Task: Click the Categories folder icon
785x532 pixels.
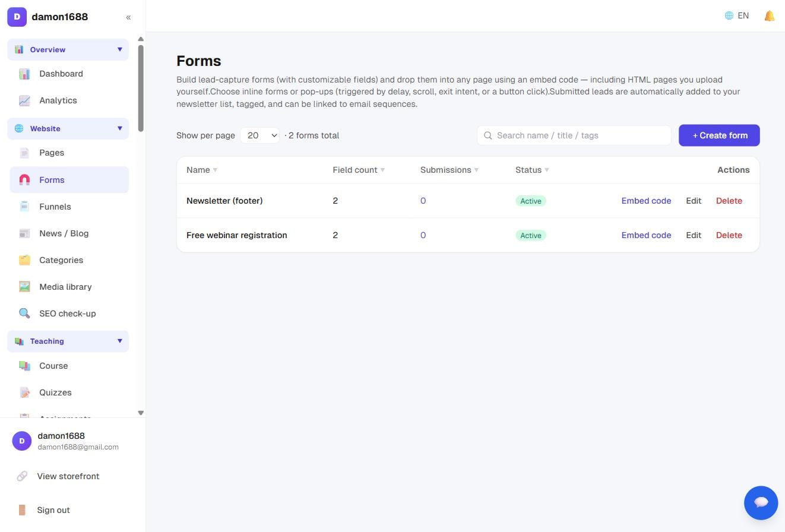Action: coord(24,260)
